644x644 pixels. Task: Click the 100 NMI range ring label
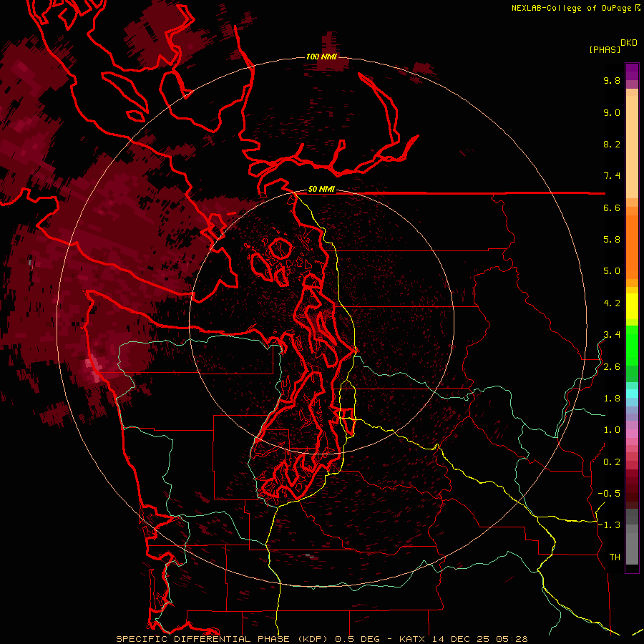(x=321, y=57)
